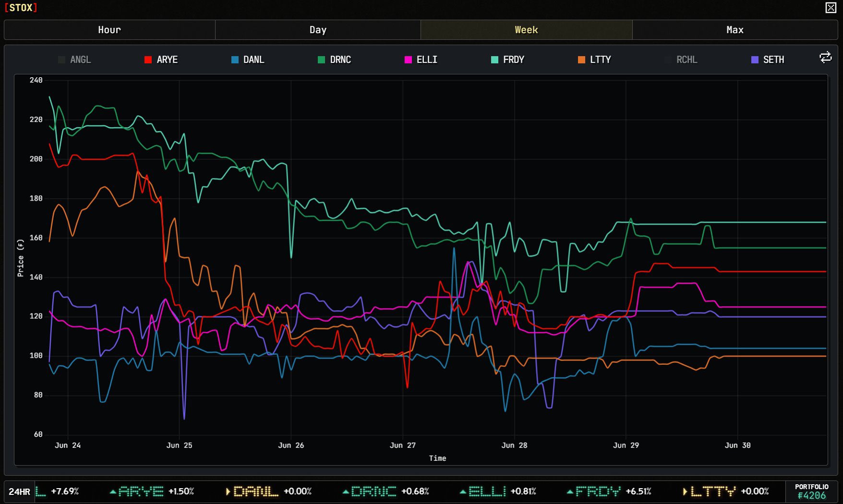Viewport: 843px width, 504px height.
Task: Click the green DRNC color swatch
Action: (321, 60)
